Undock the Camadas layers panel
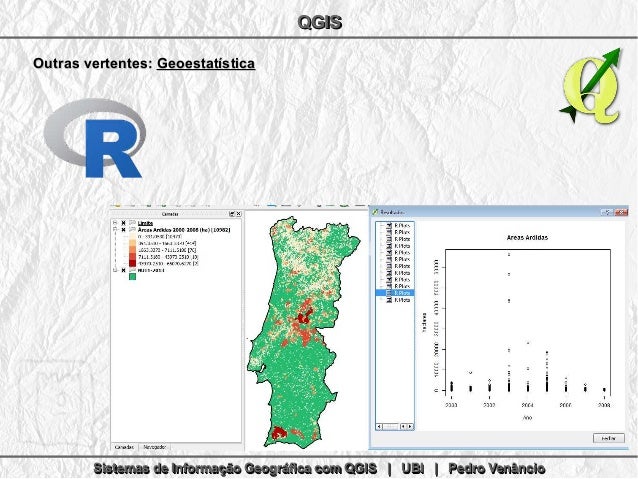This screenshot has height=479, width=638. (232, 214)
